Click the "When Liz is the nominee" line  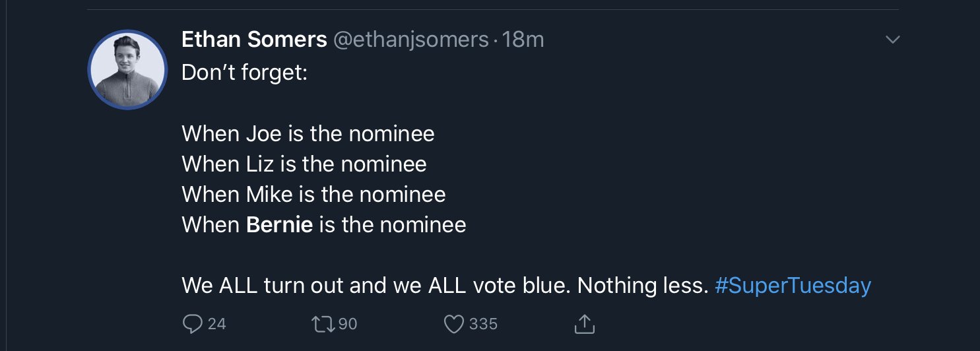click(304, 164)
